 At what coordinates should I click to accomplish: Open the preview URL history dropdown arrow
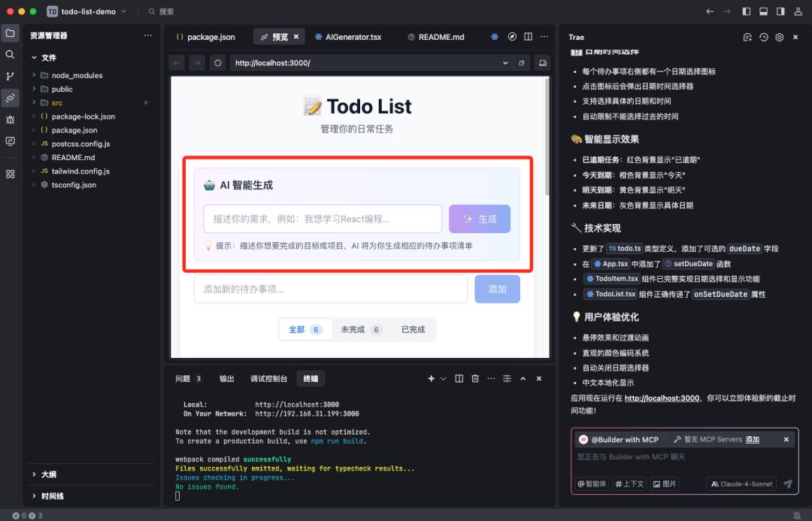505,63
